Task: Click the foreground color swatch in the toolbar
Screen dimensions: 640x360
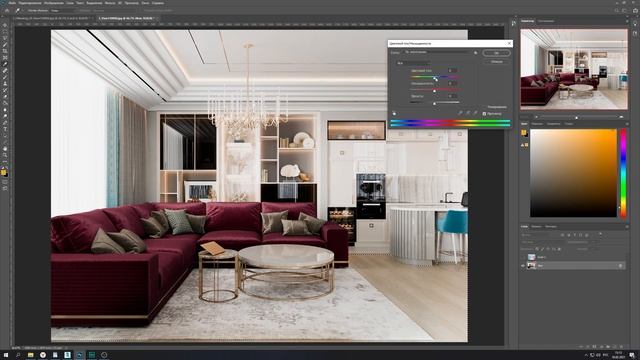Action: point(3,172)
